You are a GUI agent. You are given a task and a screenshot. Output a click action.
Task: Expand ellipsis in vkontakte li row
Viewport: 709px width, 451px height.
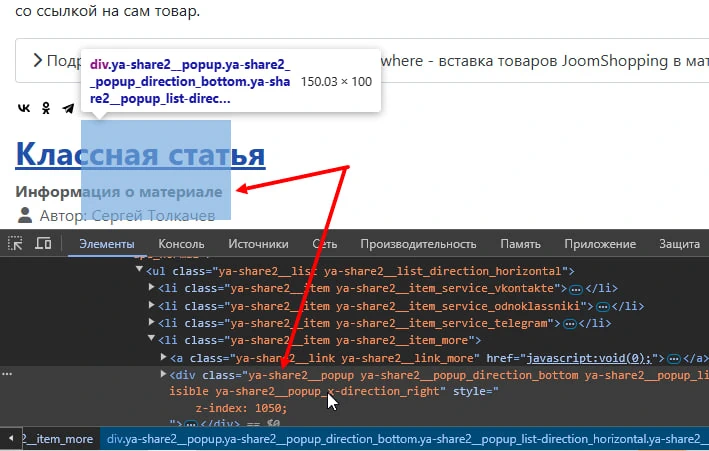576,289
